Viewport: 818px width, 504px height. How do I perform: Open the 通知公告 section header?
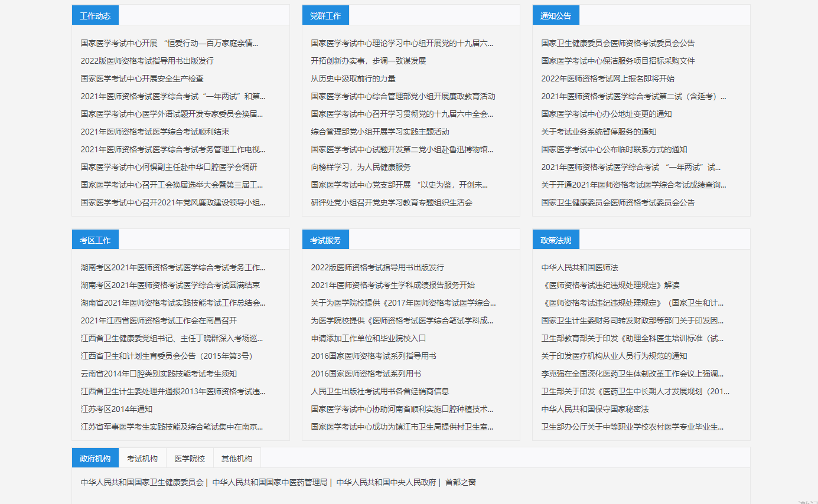point(556,16)
